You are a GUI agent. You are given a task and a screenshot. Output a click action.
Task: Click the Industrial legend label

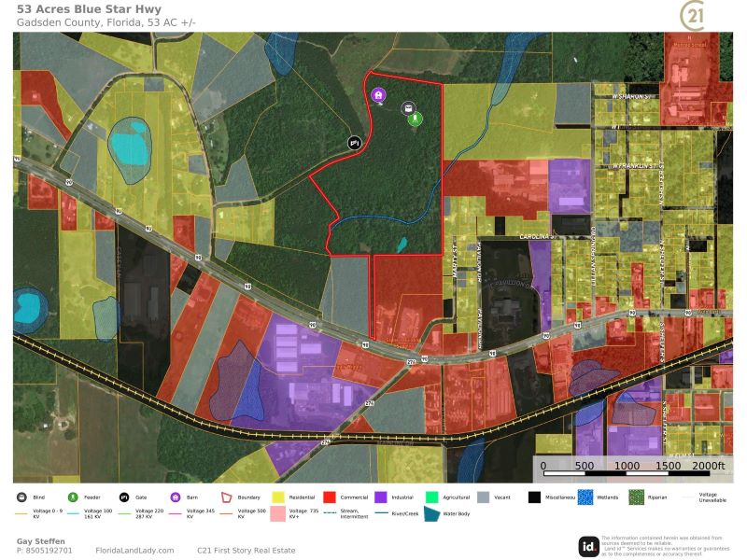[x=402, y=497]
